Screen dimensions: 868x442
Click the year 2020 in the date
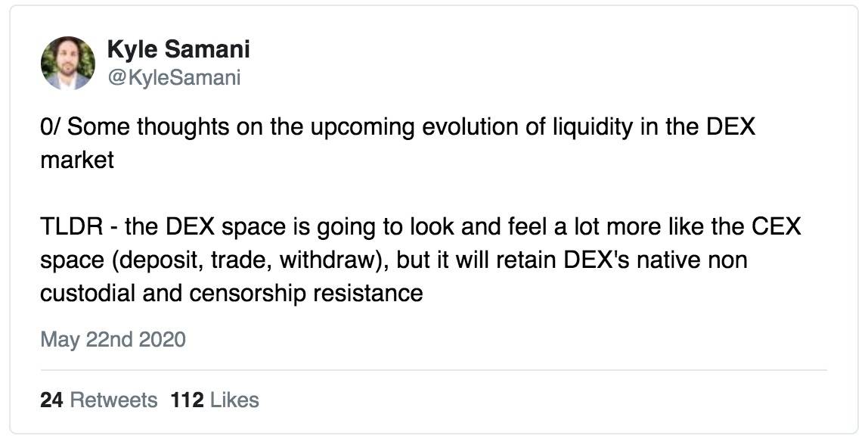[163, 339]
